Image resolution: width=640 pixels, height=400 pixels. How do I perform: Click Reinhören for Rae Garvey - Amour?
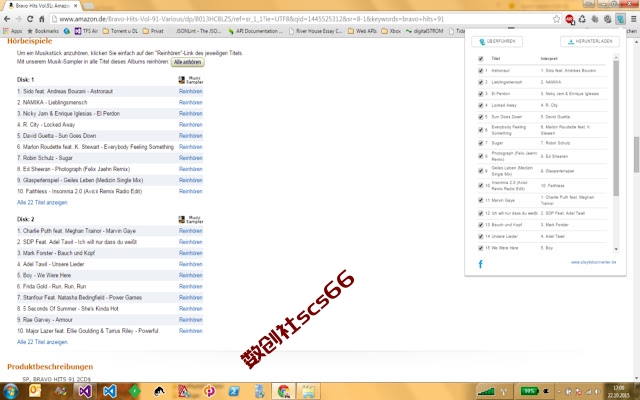click(x=191, y=320)
